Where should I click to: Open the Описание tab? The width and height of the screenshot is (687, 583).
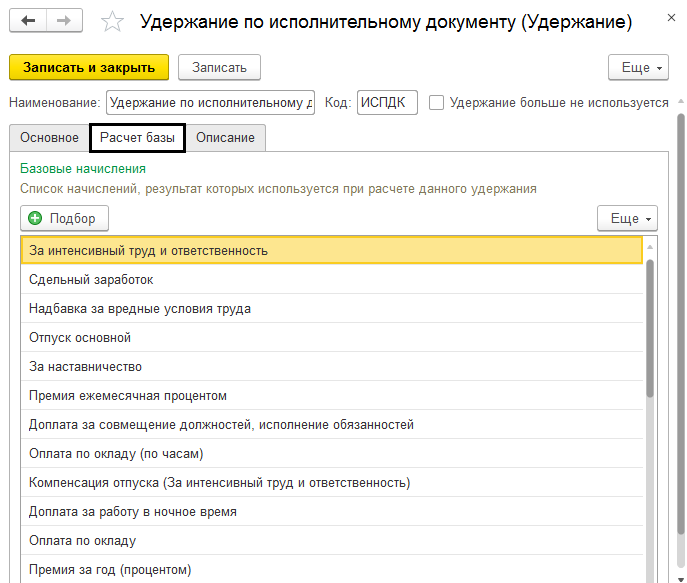(x=225, y=137)
